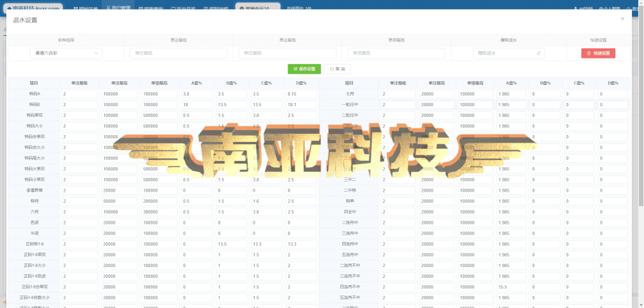Click 五连肖不中 row B盘% field
The height and width of the screenshot is (308, 644).
[545, 297]
